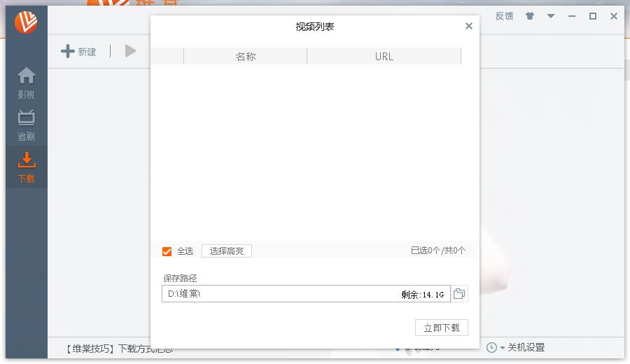630x364 pixels.
Task: Open the 影视 home section
Action: [x=26, y=83]
